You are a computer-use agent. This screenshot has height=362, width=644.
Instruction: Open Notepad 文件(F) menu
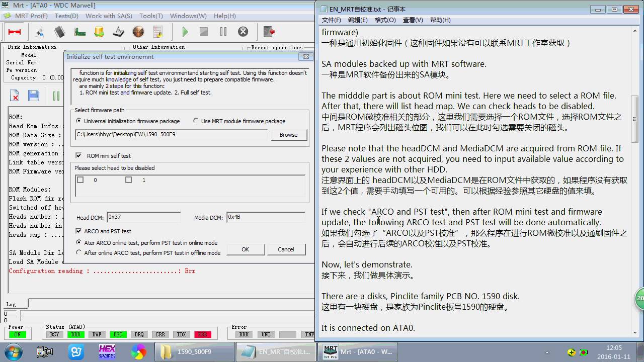pyautogui.click(x=331, y=20)
